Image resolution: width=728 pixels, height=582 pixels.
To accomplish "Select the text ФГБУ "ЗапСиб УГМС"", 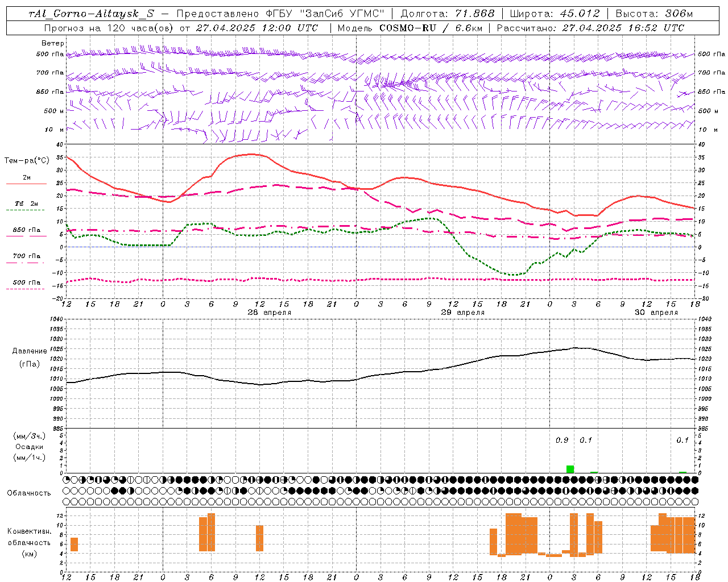I will click(325, 14).
